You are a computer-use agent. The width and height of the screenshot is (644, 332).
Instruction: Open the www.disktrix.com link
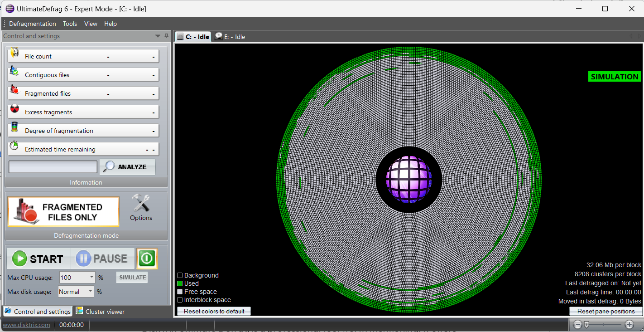(x=26, y=325)
